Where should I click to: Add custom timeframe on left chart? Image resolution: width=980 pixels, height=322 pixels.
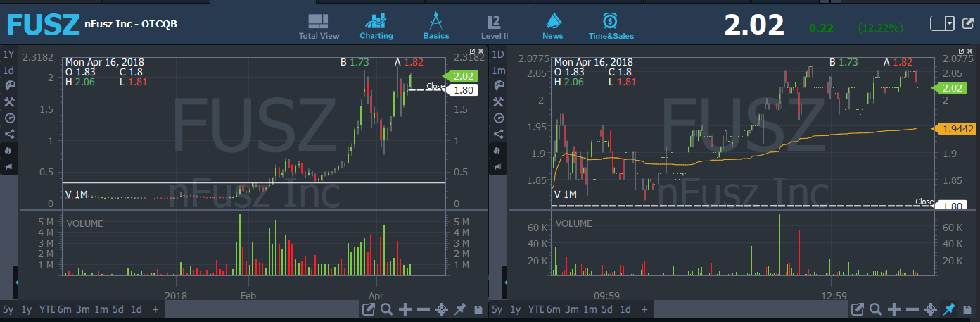point(155,309)
